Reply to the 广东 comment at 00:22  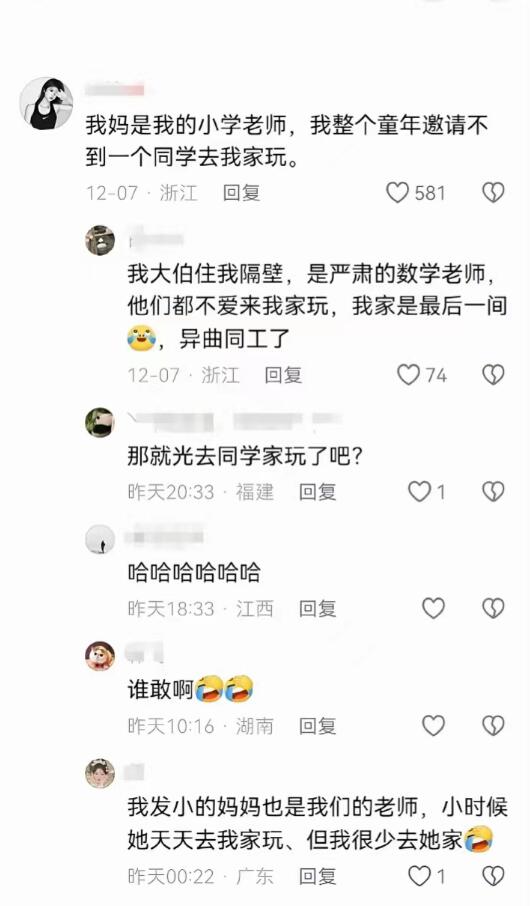coord(317,877)
